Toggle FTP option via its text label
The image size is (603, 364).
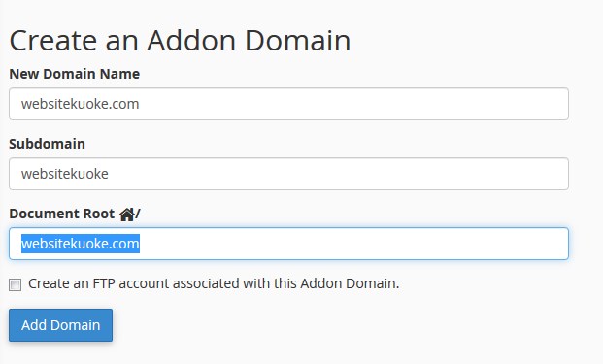click(x=214, y=283)
